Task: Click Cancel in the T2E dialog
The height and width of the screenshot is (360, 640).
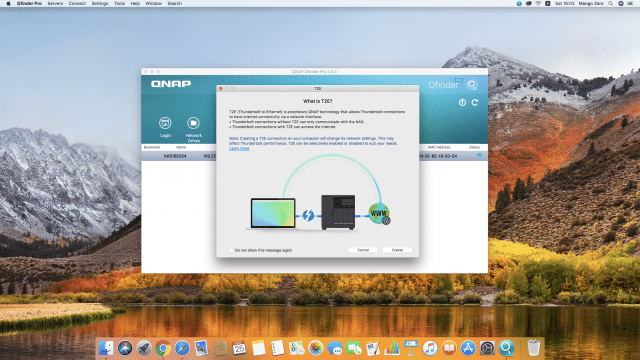Action: pyautogui.click(x=363, y=250)
